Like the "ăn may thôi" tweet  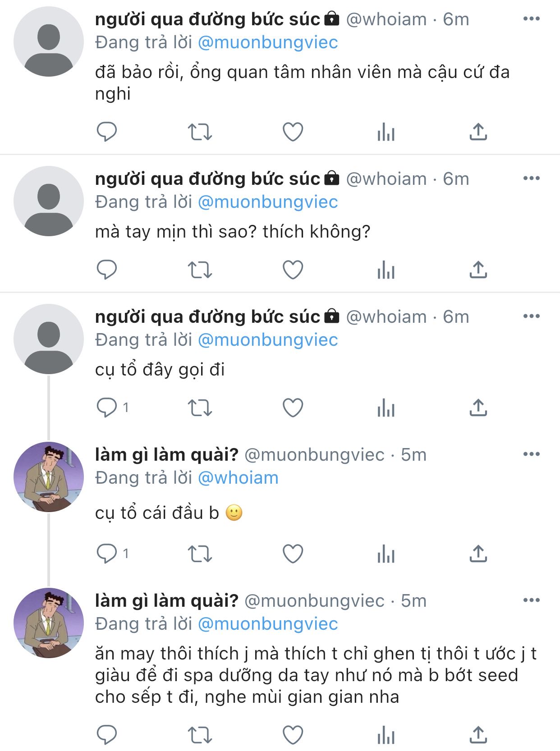pos(293,735)
